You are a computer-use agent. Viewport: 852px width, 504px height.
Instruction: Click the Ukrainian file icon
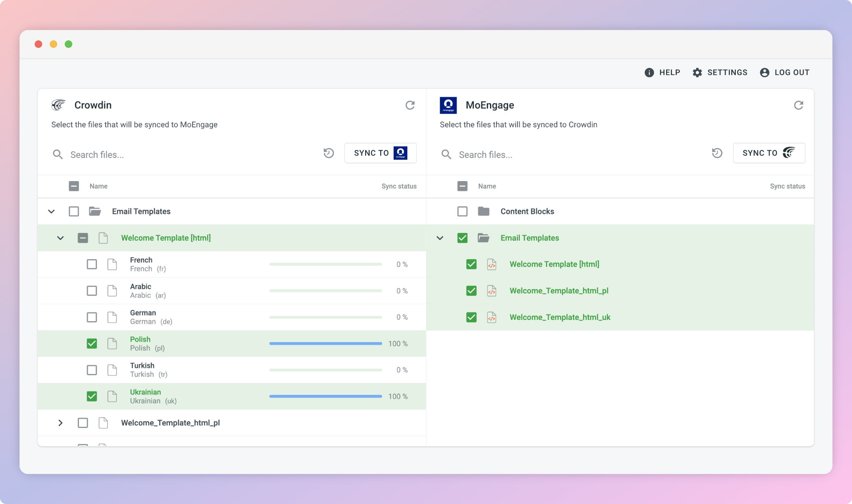[112, 396]
